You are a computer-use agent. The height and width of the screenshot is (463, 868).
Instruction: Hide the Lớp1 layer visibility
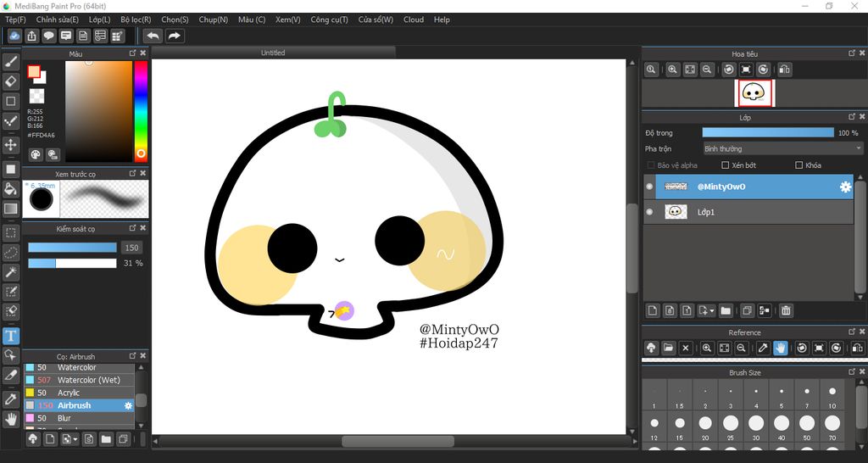point(649,212)
